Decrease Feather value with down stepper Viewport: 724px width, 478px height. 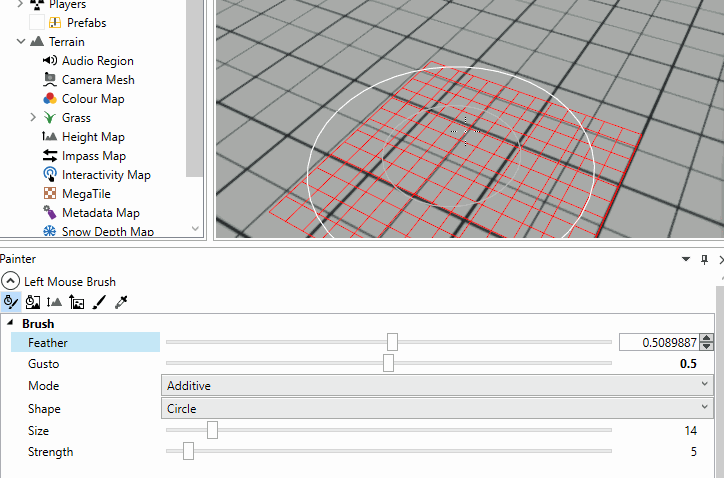pos(706,346)
